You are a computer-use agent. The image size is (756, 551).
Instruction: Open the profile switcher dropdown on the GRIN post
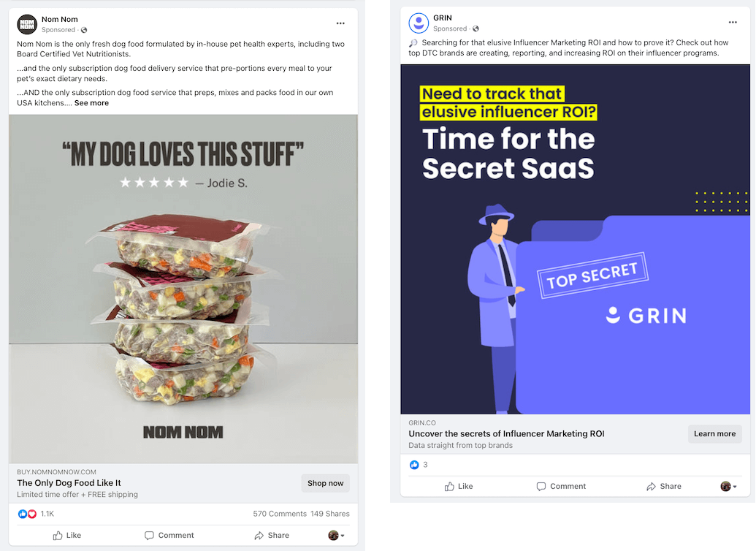(x=728, y=486)
